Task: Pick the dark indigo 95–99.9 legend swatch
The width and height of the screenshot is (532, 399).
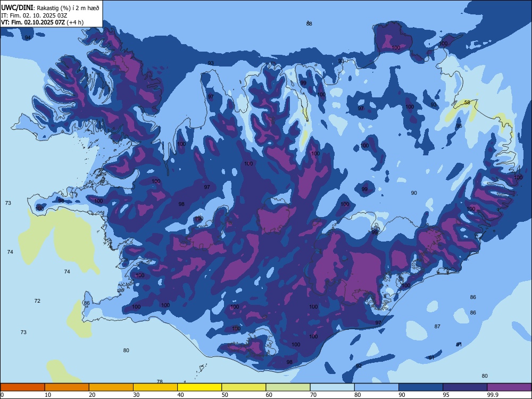Action: pos(465,387)
